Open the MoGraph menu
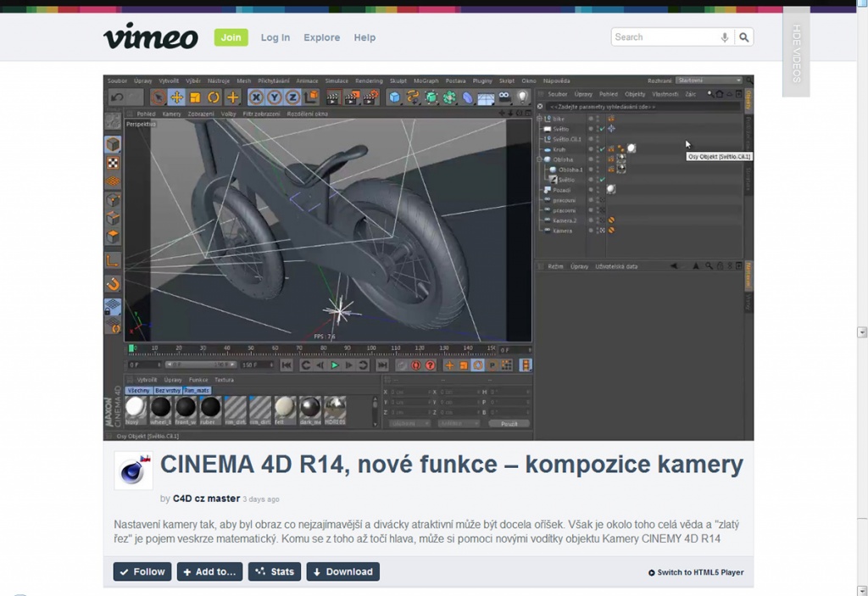868x596 pixels. coord(426,81)
